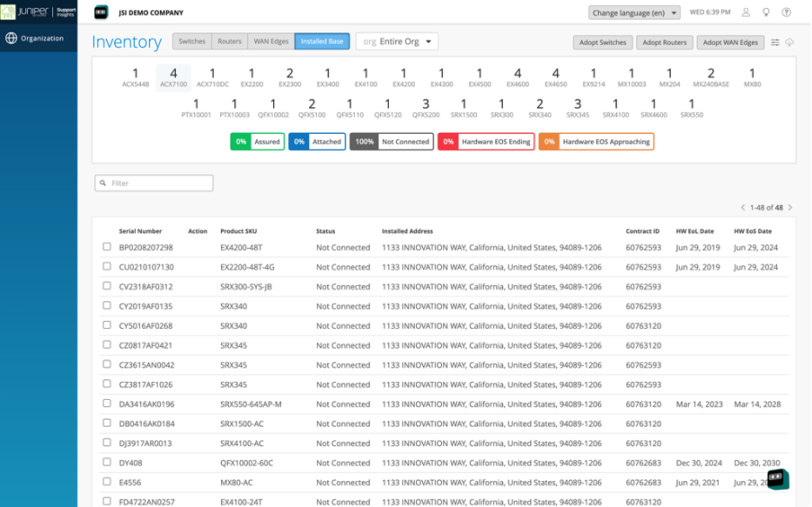
Task: Filter by the red Hardware EOS Ending badge
Action: point(486,142)
